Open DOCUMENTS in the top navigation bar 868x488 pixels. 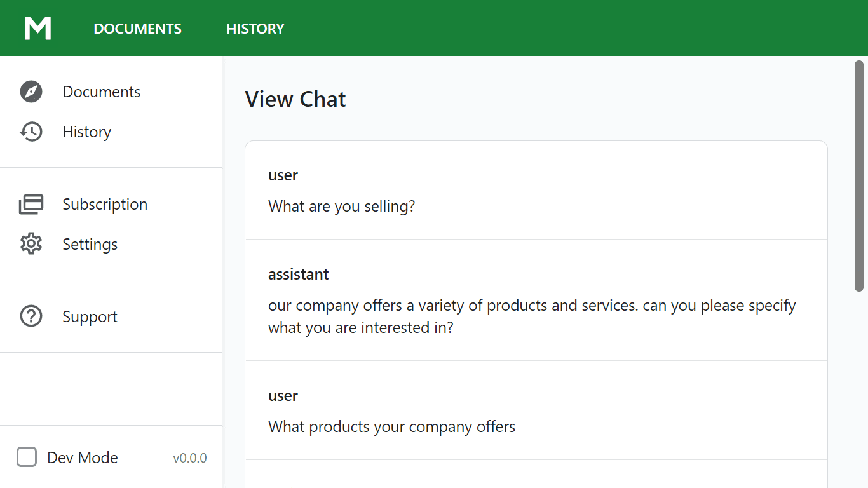[x=137, y=29]
